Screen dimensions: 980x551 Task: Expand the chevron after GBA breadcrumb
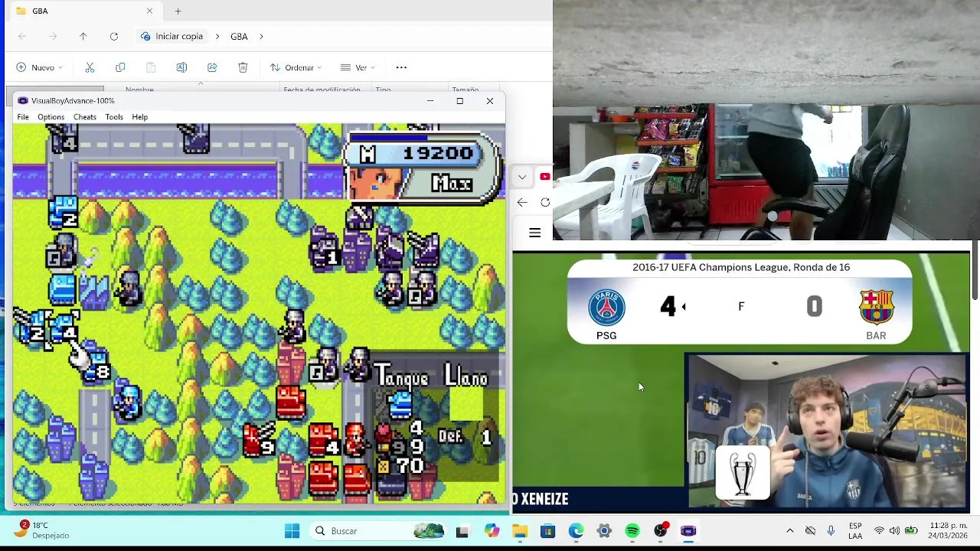(x=261, y=36)
